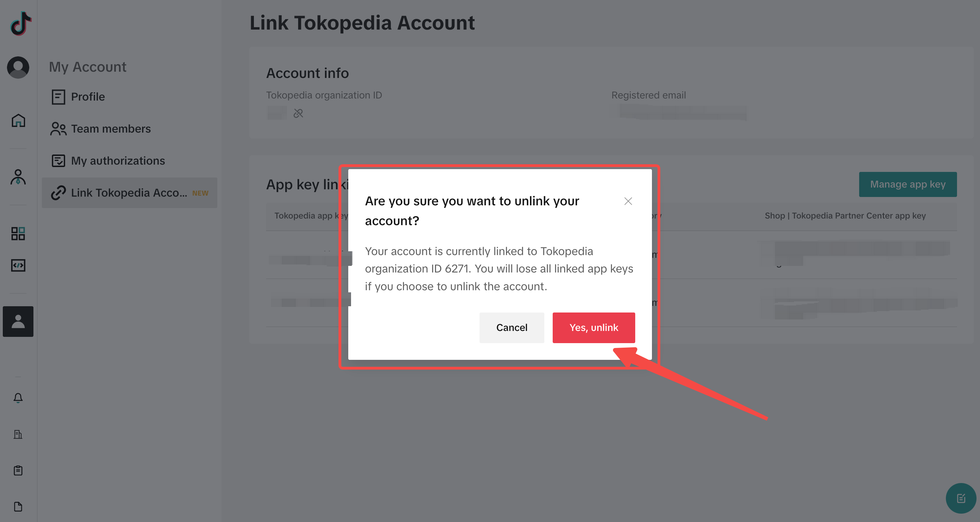Open the notifications bell icon
Viewport: 980px width, 522px height.
click(18, 398)
